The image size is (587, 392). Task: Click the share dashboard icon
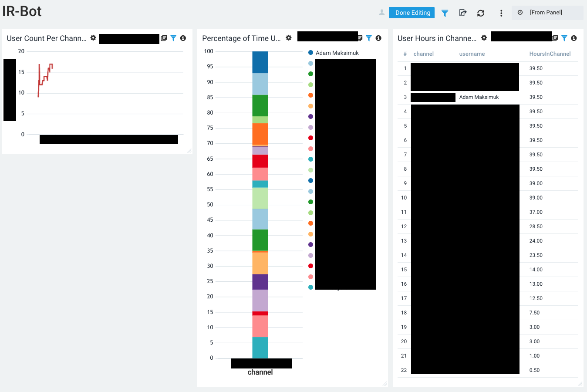click(463, 13)
